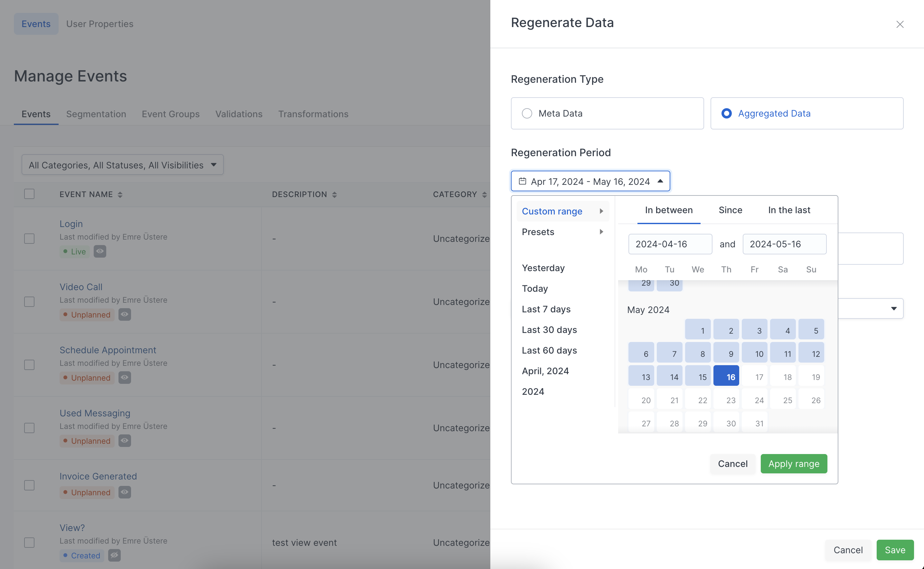
Task: Select May 16 in the calendar
Action: [726, 376]
